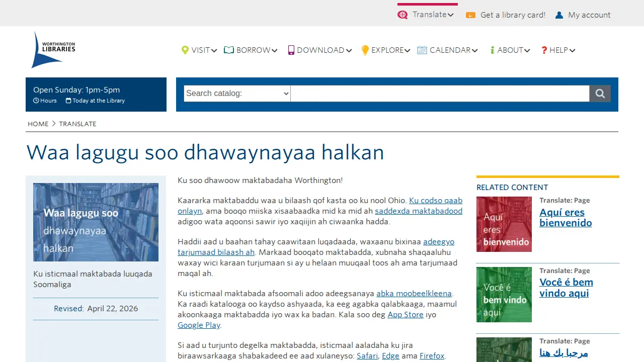Open the CALENDAR menu
The width and height of the screenshot is (644, 362).
coord(450,50)
